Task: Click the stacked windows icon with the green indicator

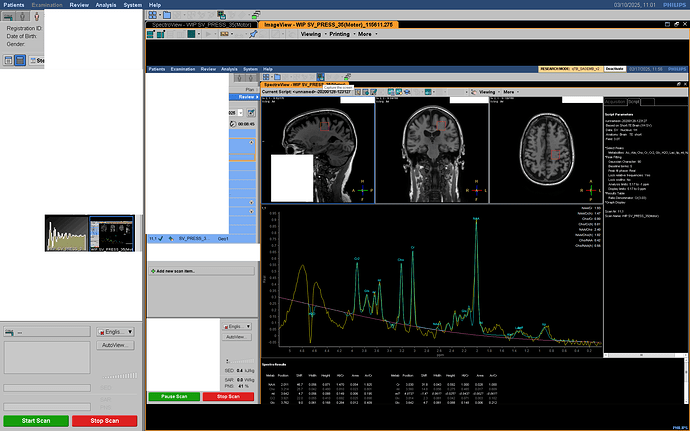Action: (x=256, y=15)
